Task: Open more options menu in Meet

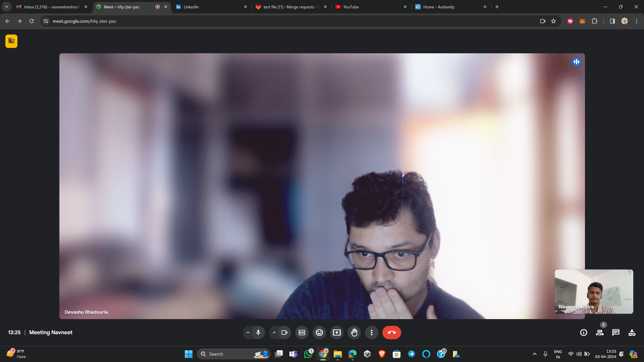Action: click(372, 333)
